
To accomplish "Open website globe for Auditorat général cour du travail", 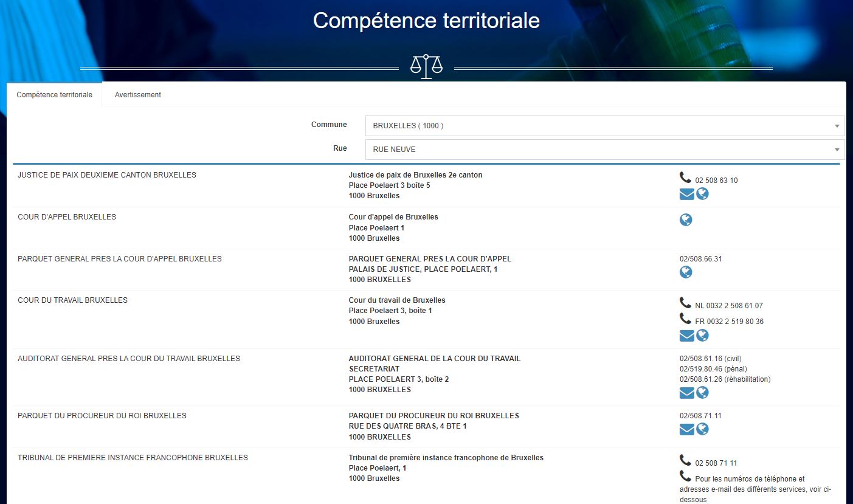I will pos(703,393).
